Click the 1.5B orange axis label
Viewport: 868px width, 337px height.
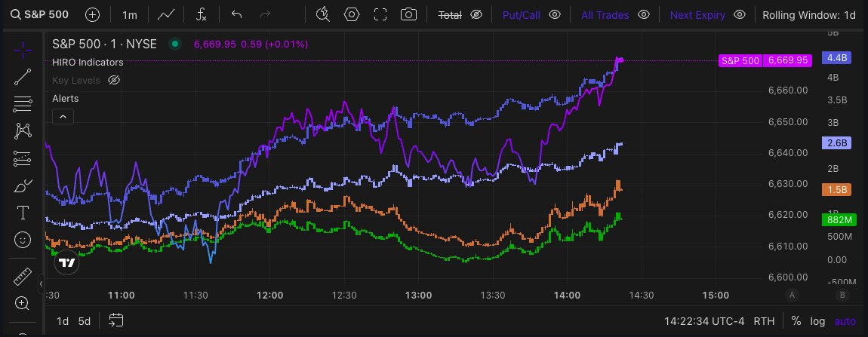837,189
